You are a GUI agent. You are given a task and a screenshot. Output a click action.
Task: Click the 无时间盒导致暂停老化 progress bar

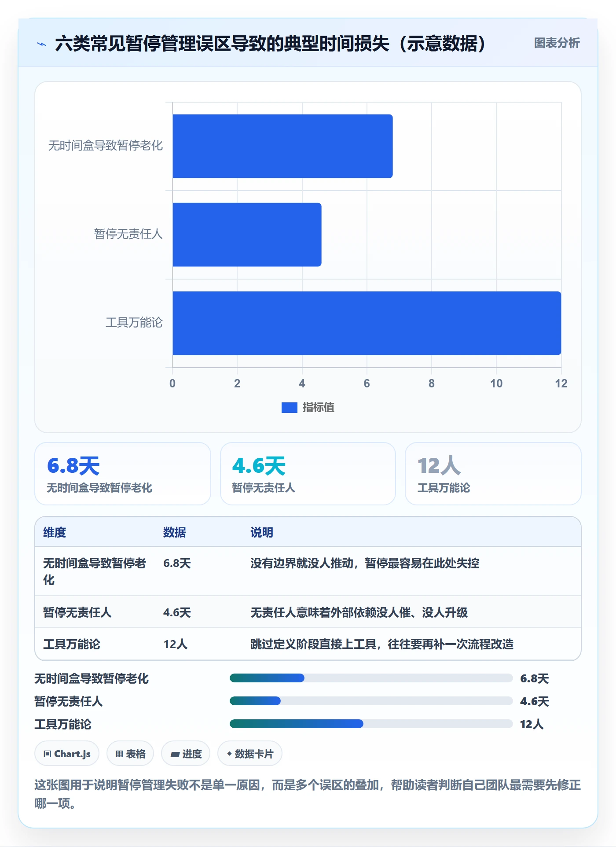click(x=371, y=678)
